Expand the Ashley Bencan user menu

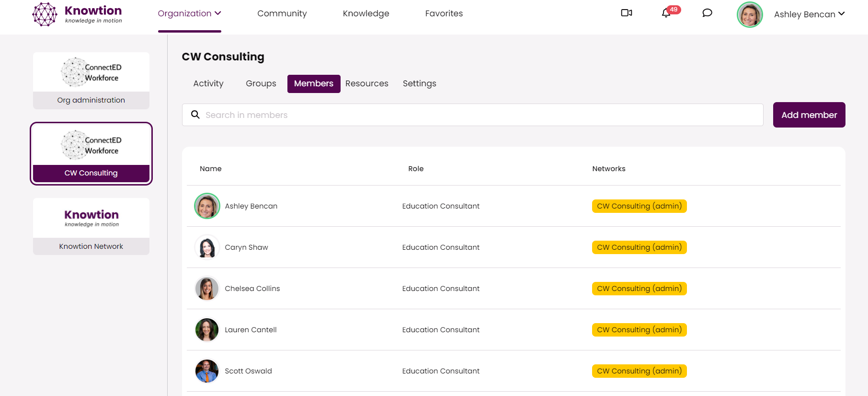[809, 14]
